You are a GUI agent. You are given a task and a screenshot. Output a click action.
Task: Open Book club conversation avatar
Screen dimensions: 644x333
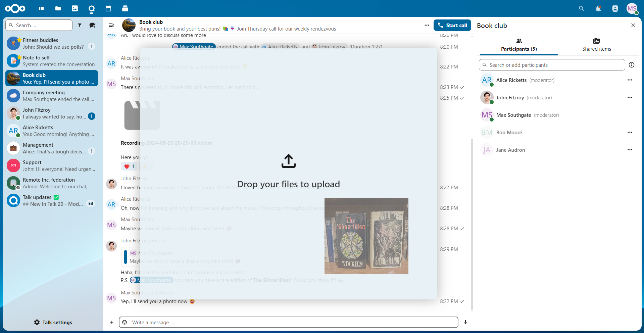(x=129, y=25)
